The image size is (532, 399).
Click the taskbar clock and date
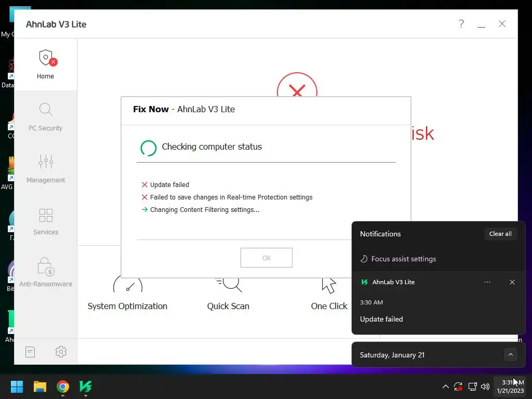(510, 387)
